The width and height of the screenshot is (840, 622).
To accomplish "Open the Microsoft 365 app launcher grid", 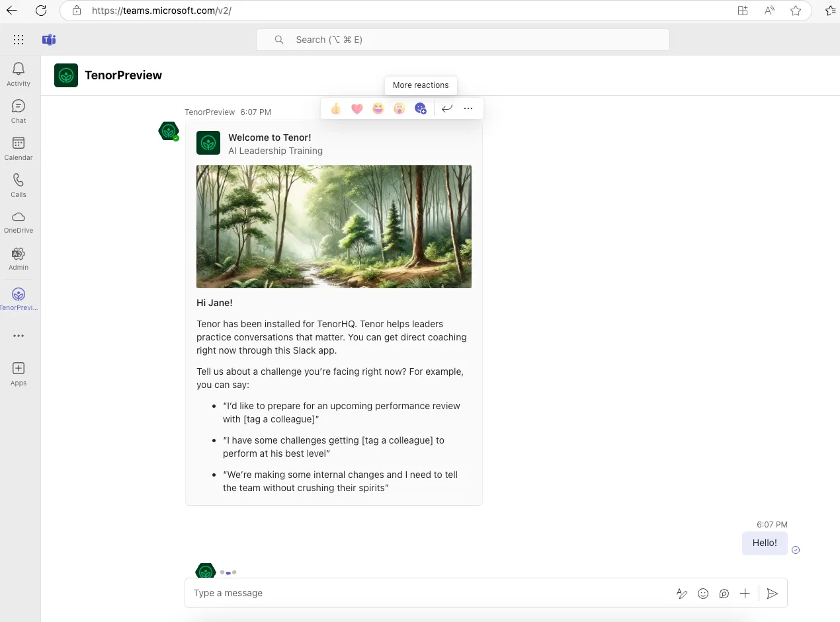I will [x=19, y=40].
